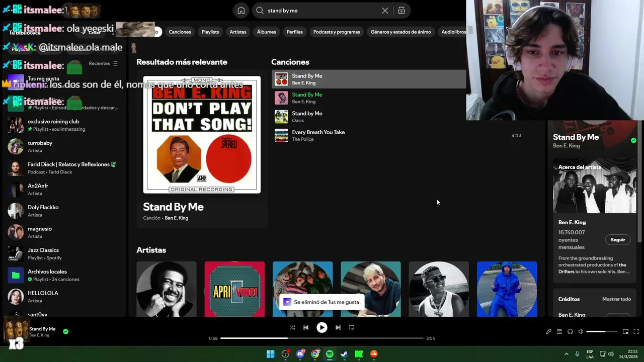Select Stand By Me first song row

pyautogui.click(x=369, y=79)
